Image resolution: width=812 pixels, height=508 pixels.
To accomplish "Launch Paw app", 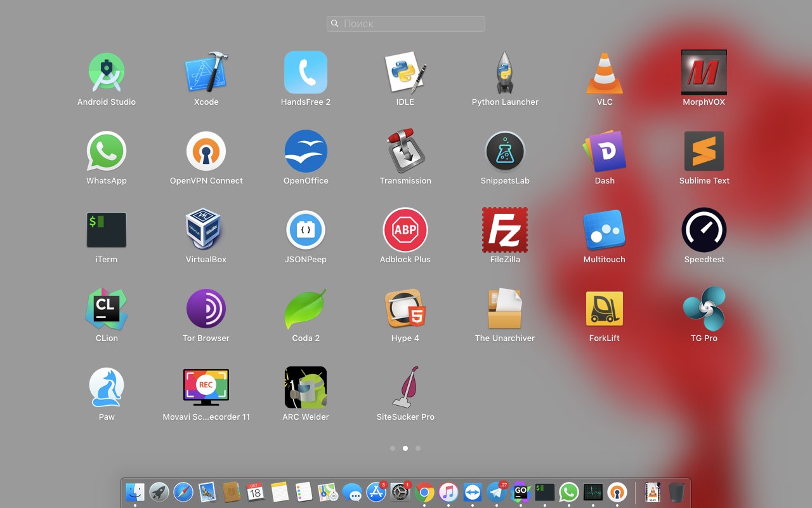I will pos(107,387).
